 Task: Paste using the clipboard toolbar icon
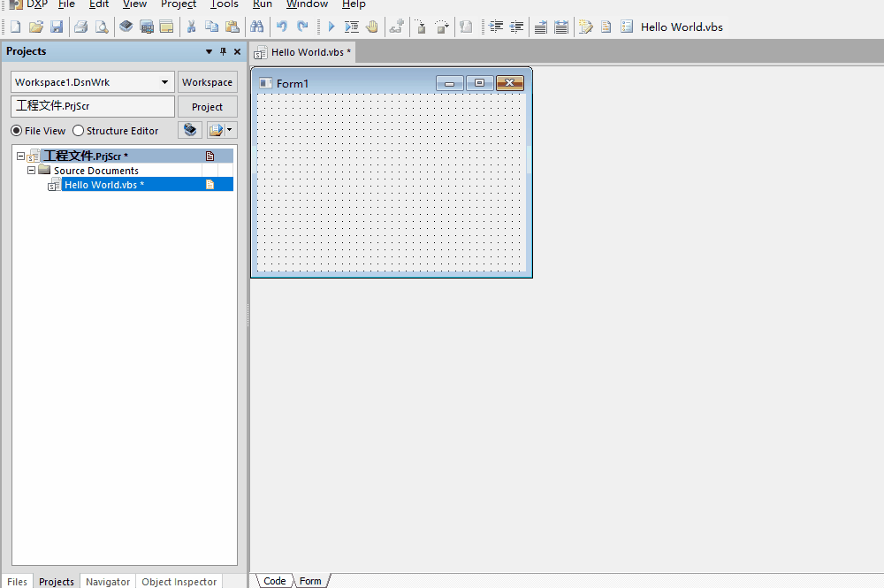click(232, 27)
